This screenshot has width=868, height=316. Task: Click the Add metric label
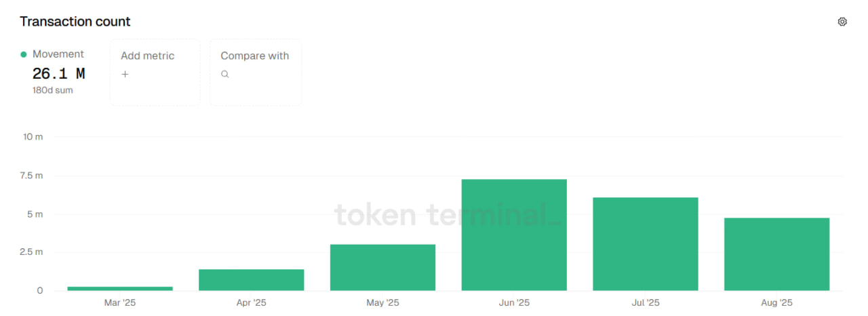click(x=147, y=56)
